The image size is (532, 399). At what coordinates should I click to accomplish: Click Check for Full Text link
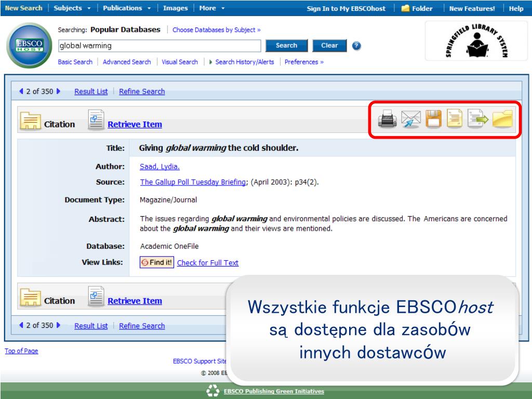(208, 262)
